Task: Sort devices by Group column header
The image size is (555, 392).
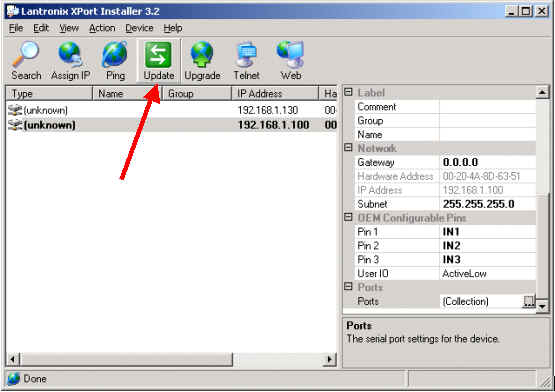Action: 196,93
